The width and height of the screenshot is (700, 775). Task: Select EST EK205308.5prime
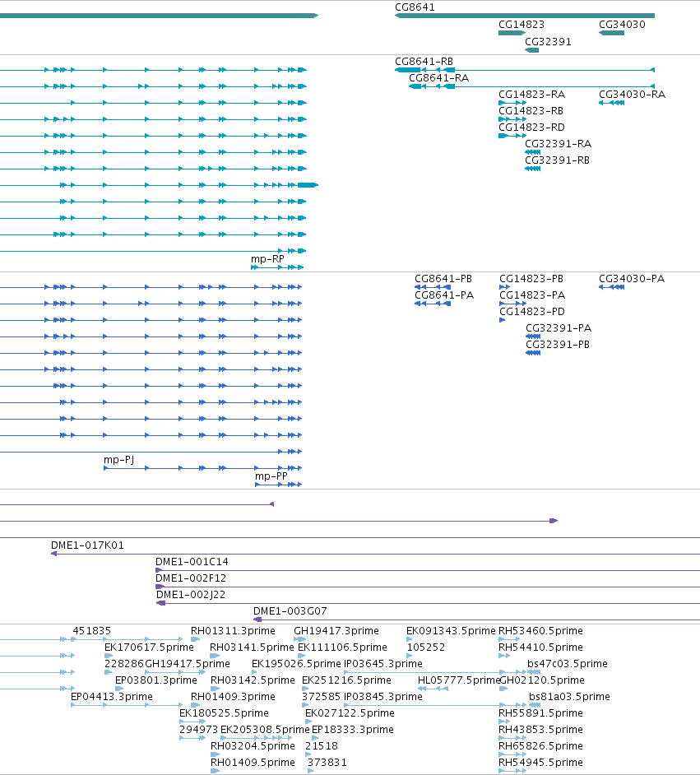coord(265,730)
